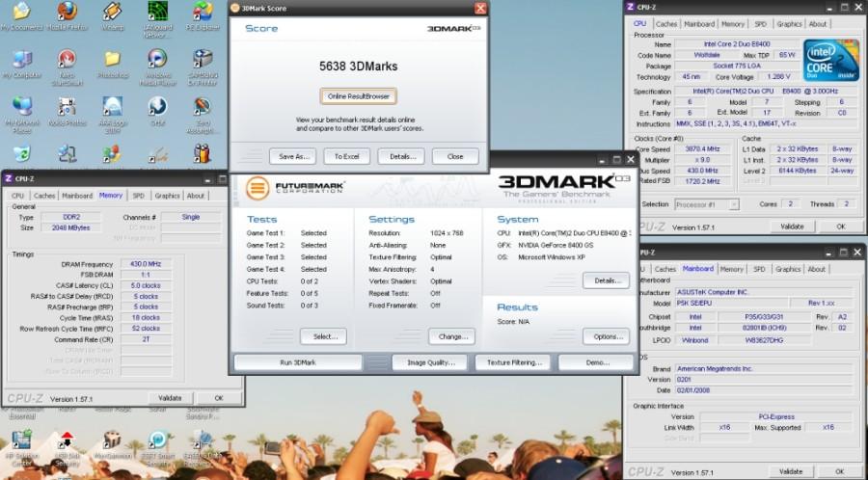
Task: Start the benchmark with Run 3DMark
Action: [298, 362]
